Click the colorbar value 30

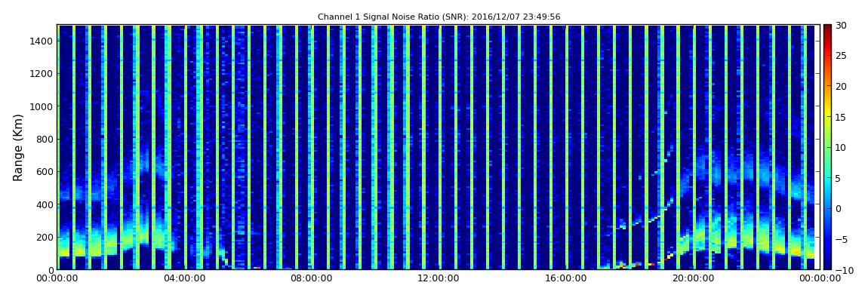pyautogui.click(x=841, y=25)
